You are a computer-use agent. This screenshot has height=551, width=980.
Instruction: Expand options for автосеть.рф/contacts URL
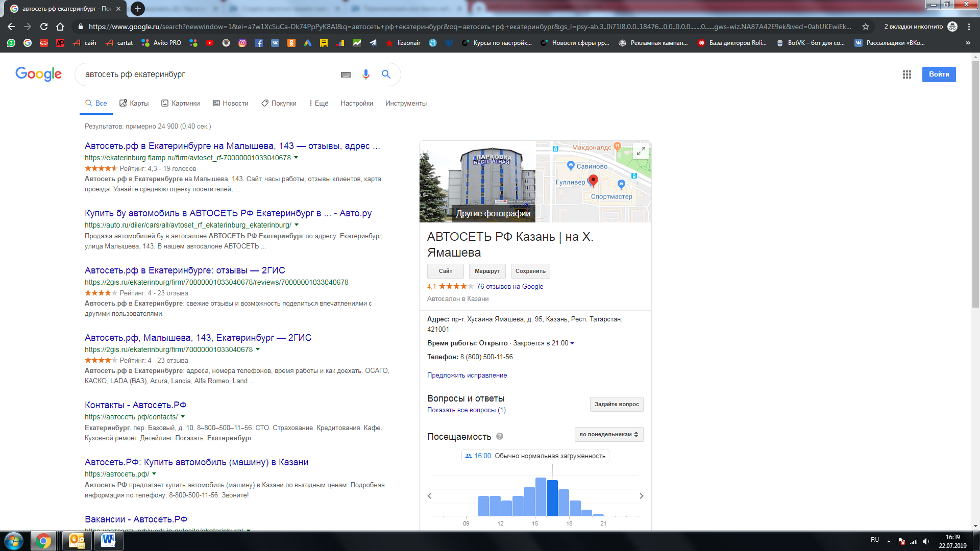(183, 417)
